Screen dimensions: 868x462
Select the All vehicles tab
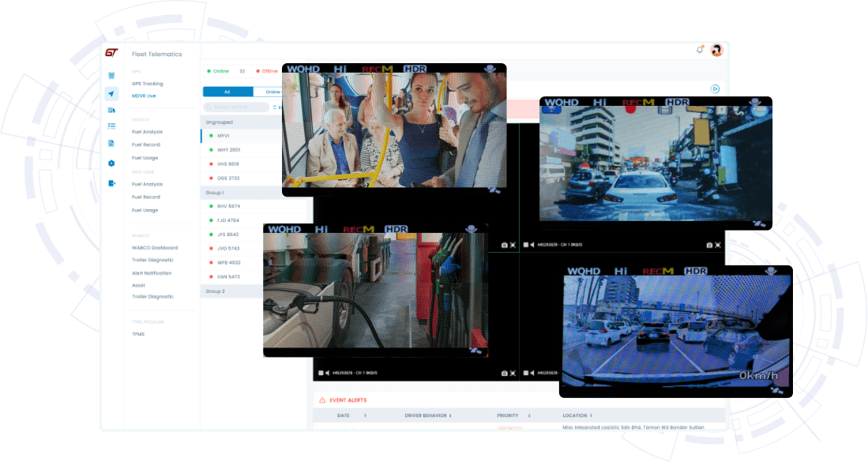coord(227,92)
